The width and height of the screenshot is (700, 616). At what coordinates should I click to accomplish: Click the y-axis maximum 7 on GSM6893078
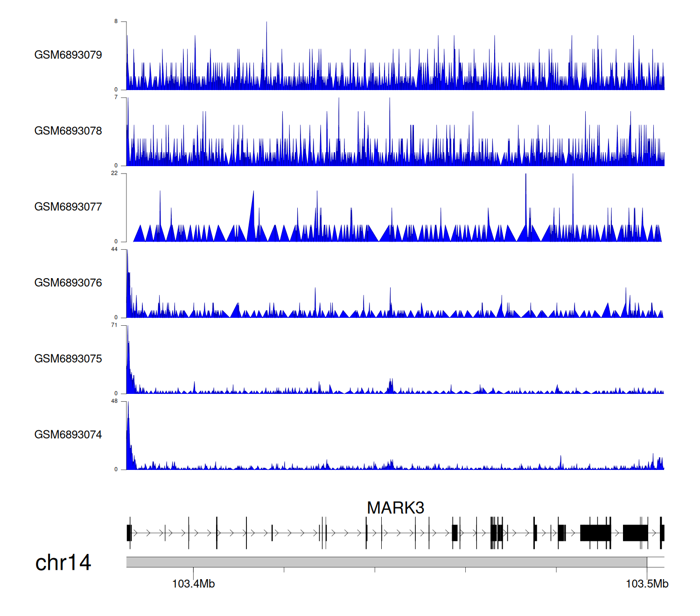click(x=116, y=98)
